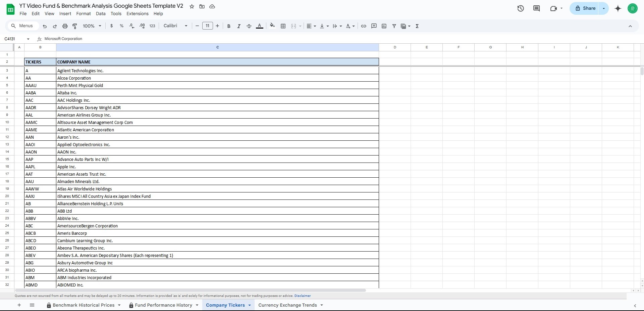Open Company Tickers tab dropdown arrow

250,305
